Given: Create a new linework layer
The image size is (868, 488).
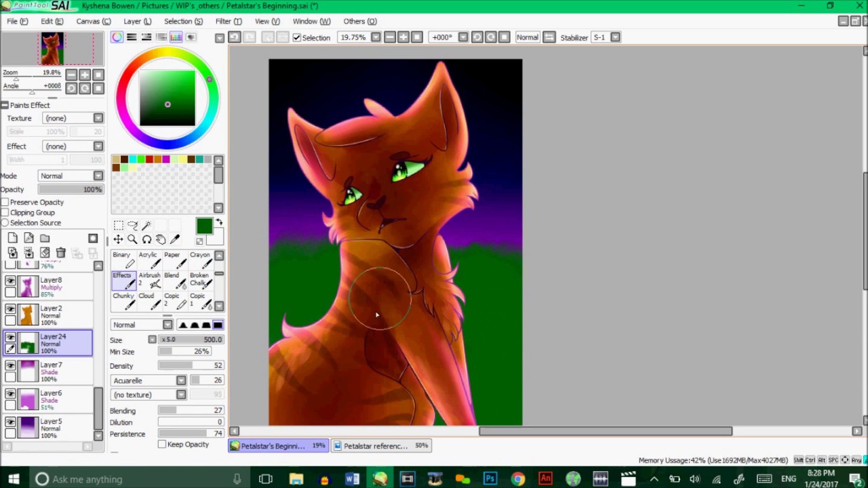Looking at the screenshot, I should 28,238.
